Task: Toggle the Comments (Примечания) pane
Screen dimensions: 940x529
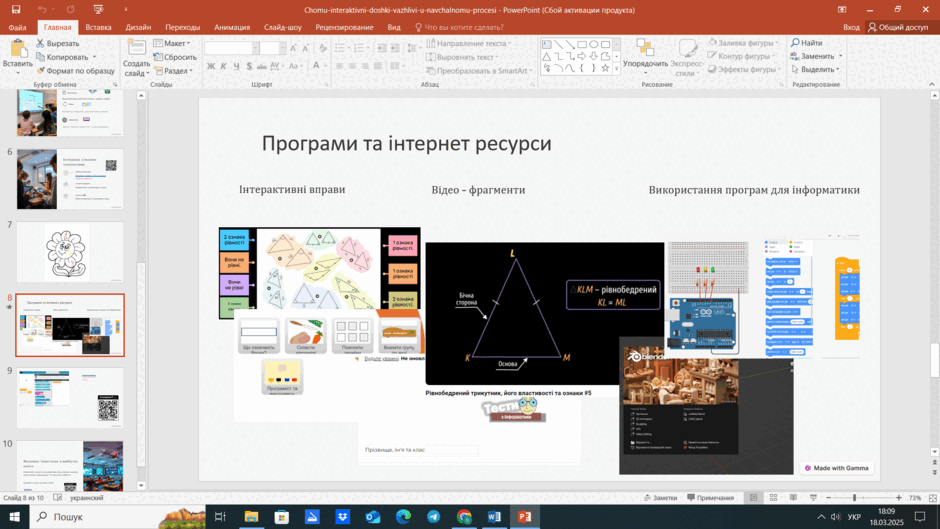Action: point(710,498)
